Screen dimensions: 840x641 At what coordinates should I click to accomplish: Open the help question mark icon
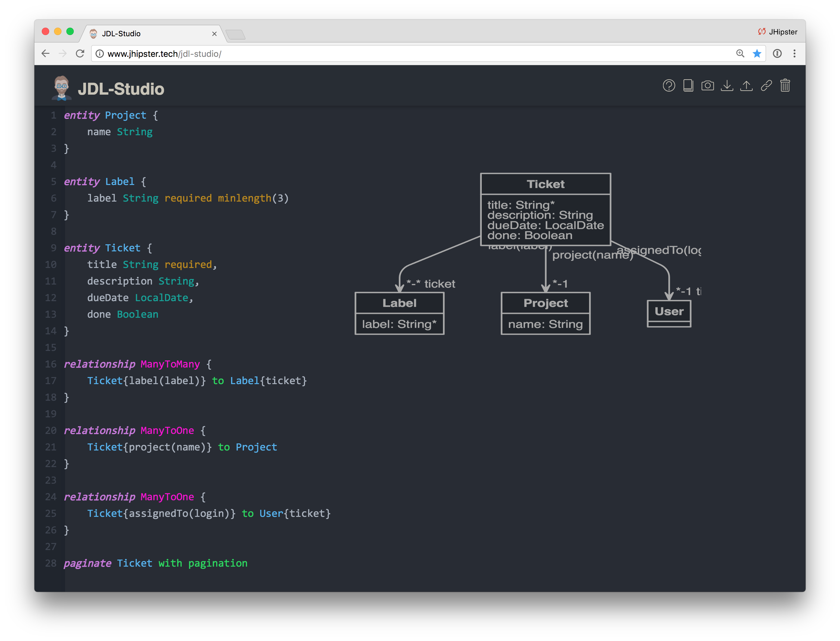tap(669, 85)
